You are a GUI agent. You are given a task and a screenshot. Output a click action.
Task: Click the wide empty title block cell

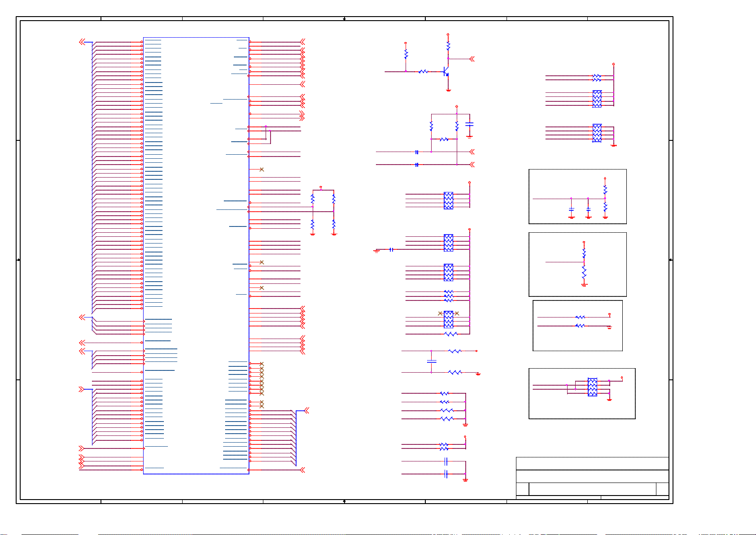(x=592, y=489)
